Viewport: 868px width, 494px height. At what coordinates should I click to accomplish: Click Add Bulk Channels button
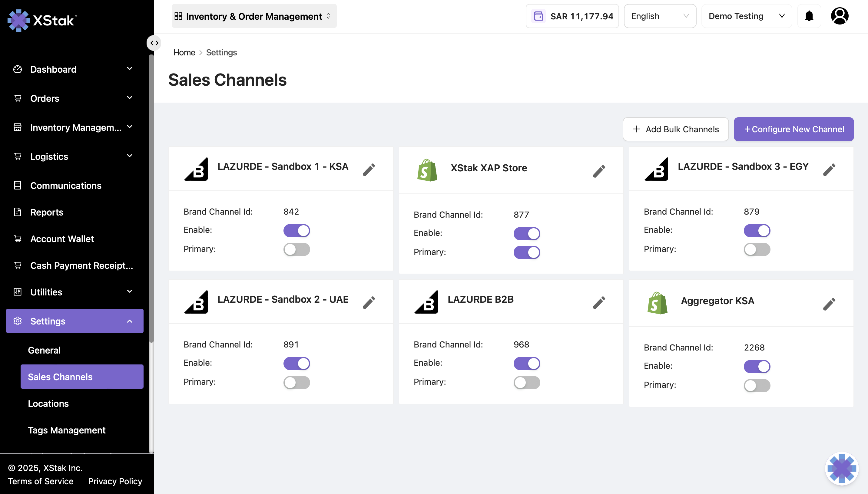click(x=675, y=129)
